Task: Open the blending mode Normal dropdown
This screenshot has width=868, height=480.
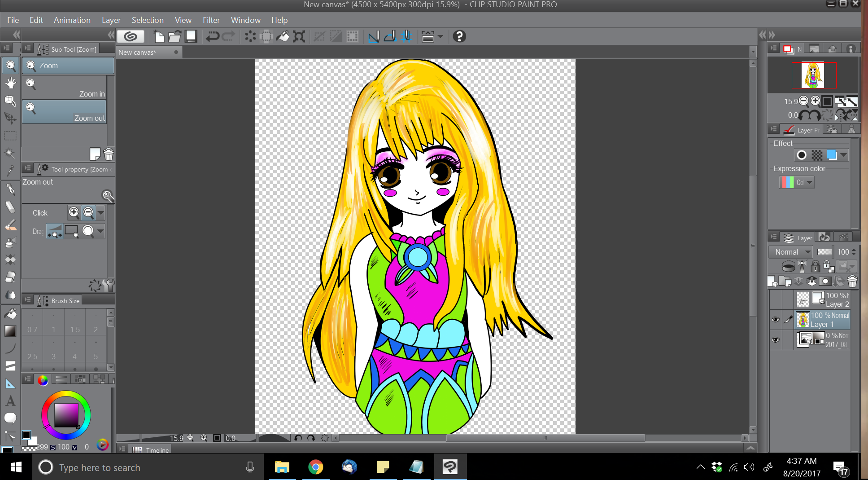Action: click(791, 252)
